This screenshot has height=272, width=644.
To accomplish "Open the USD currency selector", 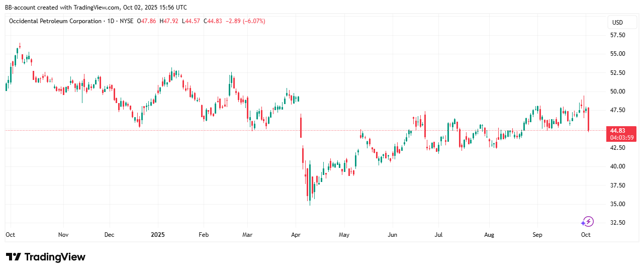I will tap(617, 23).
